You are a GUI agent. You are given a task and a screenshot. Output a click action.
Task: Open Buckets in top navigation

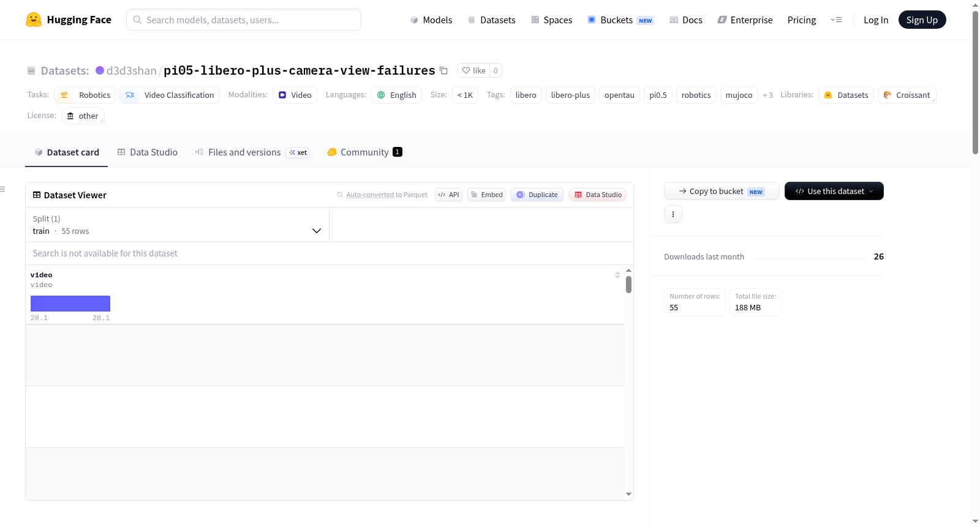click(620, 20)
